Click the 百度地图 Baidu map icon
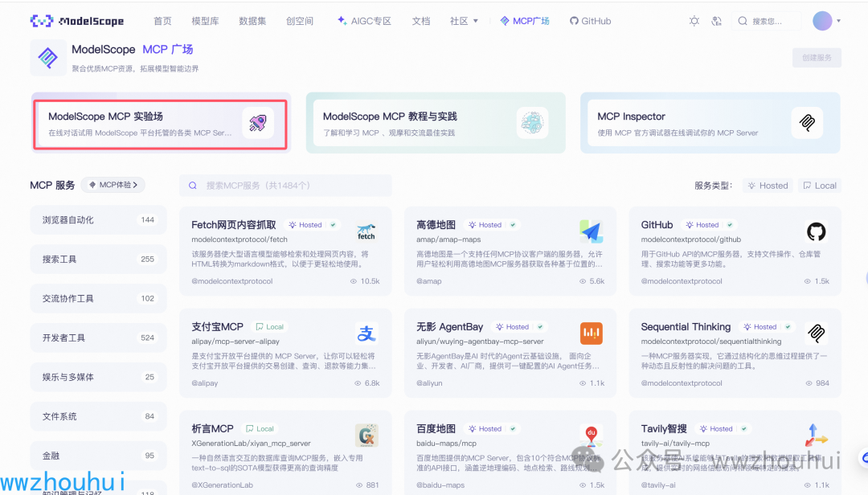The height and width of the screenshot is (495, 868). pyautogui.click(x=592, y=436)
